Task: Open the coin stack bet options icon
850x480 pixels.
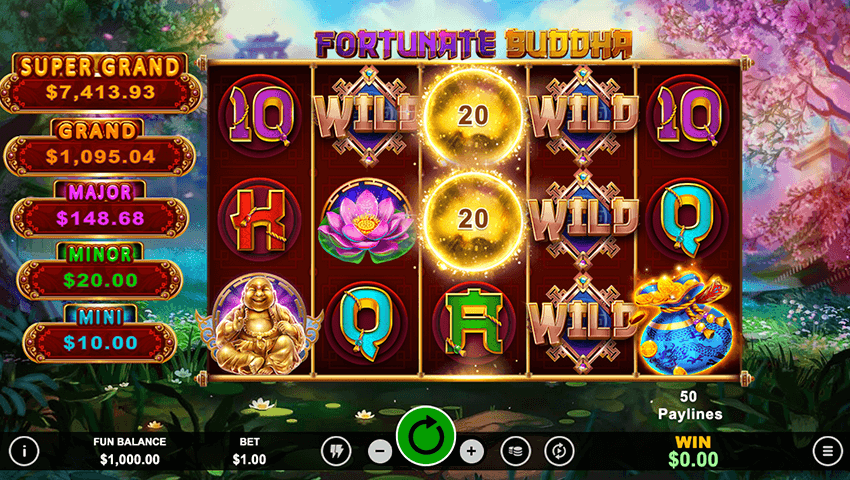Action: 516,451
